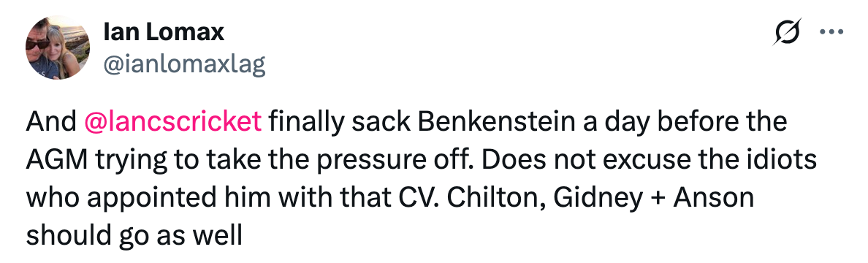868x263 pixels.
Task: Open Ian Lomax's profile picture
Action: coord(58,47)
